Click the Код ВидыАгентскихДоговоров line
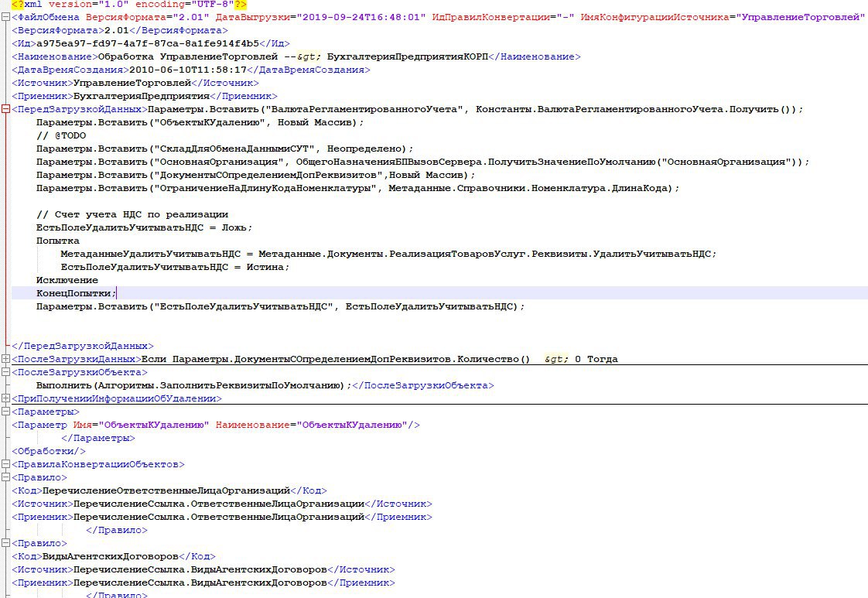868x598 pixels. pyautogui.click(x=114, y=556)
